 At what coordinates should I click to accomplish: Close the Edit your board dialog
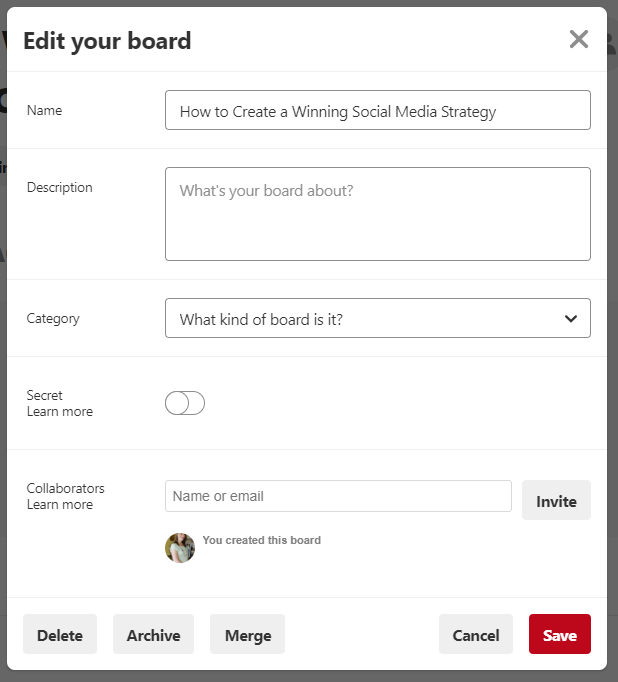pos(578,40)
